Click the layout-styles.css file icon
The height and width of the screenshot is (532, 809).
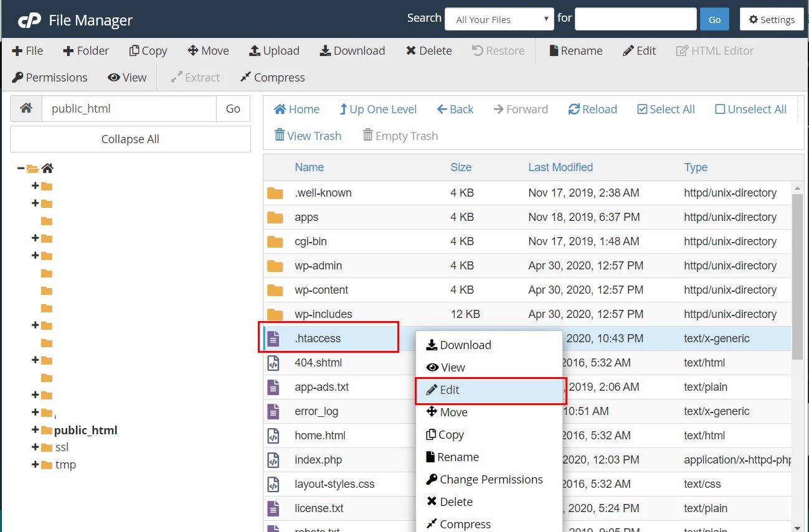pyautogui.click(x=273, y=484)
